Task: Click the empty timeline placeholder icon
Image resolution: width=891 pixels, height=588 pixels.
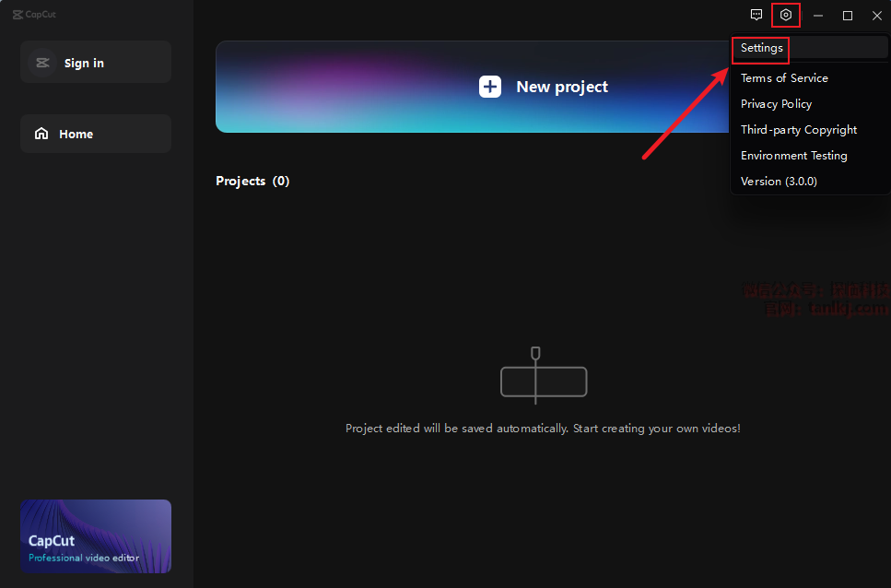Action: tap(544, 376)
